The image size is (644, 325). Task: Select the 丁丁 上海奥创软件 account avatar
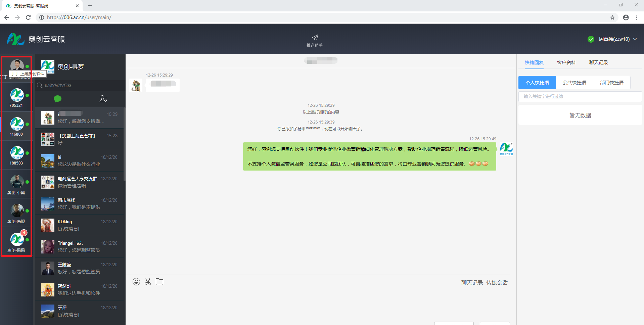point(17,65)
